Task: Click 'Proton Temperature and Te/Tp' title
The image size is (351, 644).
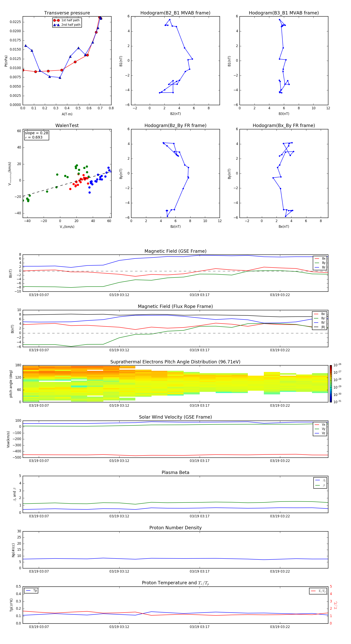Action: point(175,583)
